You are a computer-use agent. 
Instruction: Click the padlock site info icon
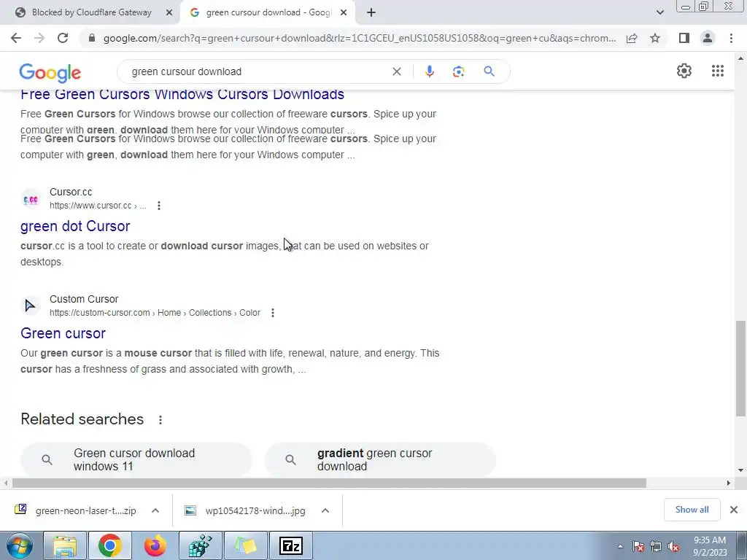(92, 38)
